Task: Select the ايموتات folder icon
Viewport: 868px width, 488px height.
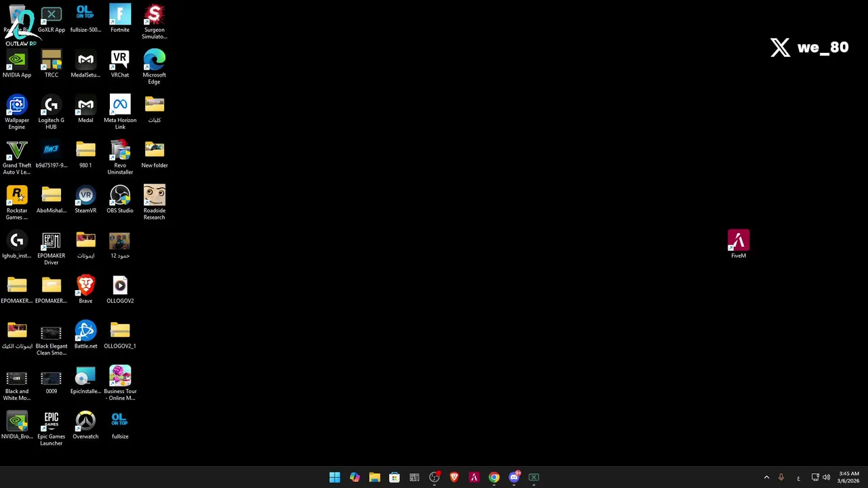Action: coord(85,245)
